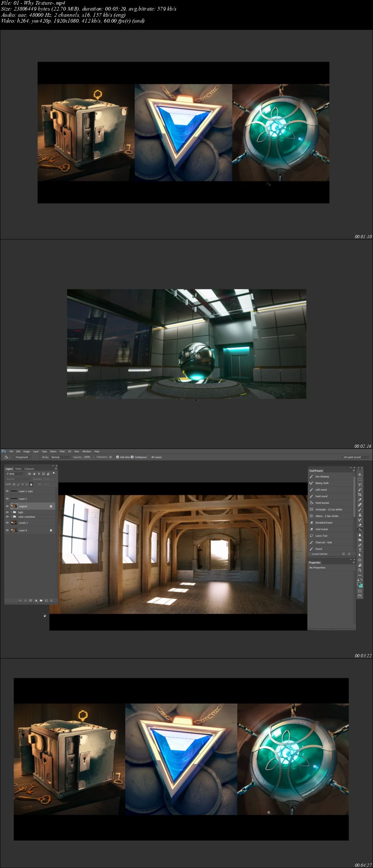
Task: Select the Eraser tool in toolbar
Action: (360, 525)
